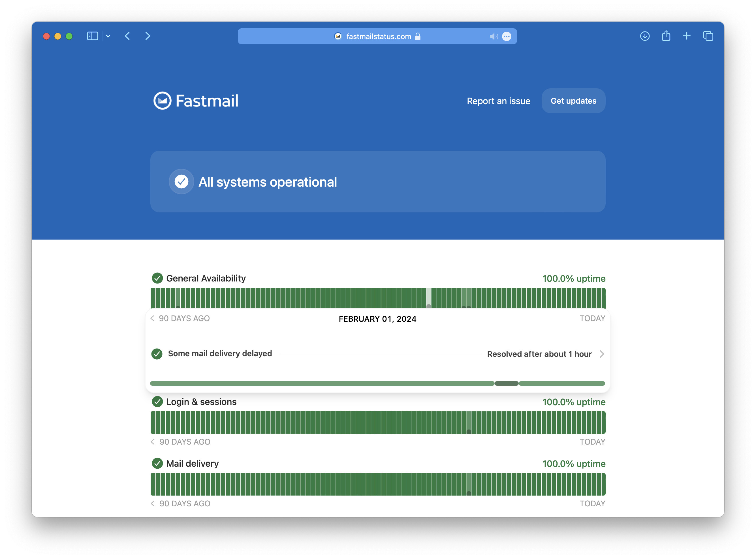Click the General Availability heading
This screenshot has width=756, height=559.
tap(206, 278)
